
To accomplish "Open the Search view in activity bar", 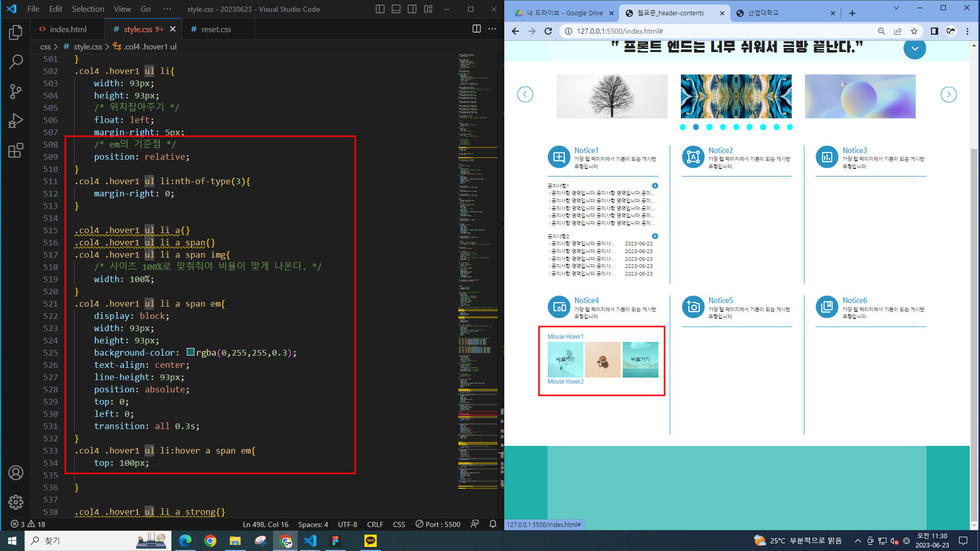I will (16, 62).
